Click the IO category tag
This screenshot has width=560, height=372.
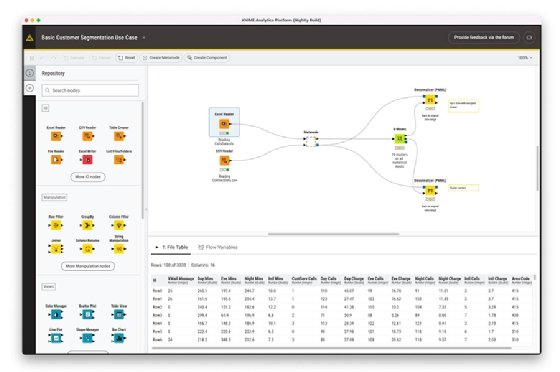(x=45, y=108)
